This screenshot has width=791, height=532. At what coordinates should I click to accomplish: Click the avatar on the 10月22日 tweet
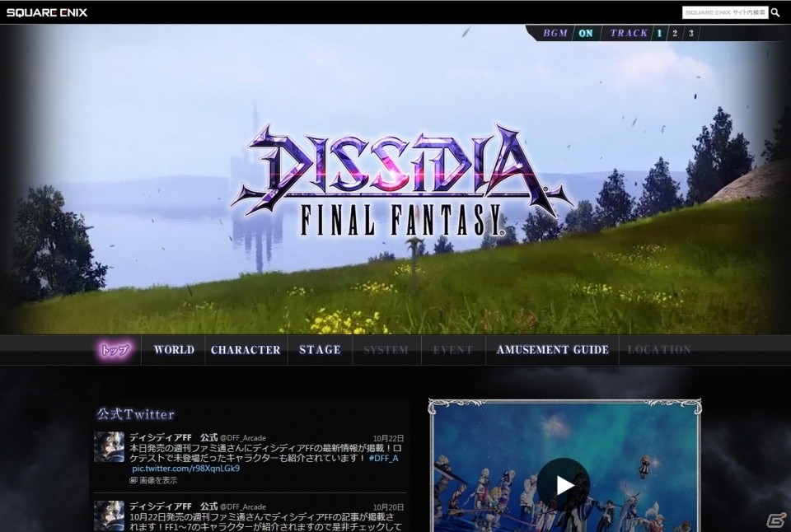point(109,447)
